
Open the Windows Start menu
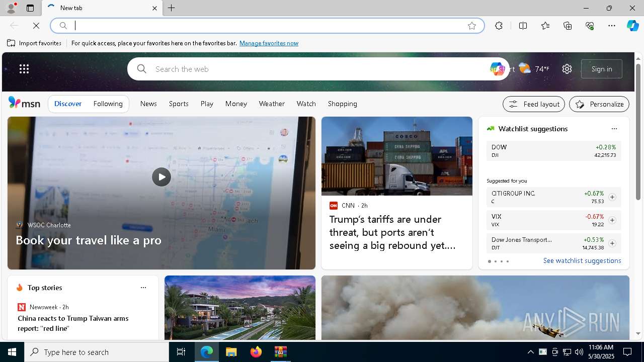[12, 352]
